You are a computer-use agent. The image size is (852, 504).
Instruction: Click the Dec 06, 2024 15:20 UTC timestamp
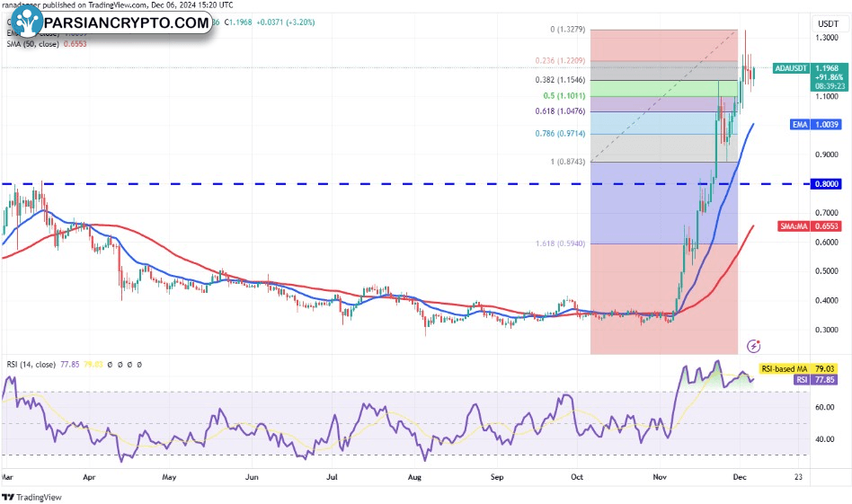click(x=192, y=4)
